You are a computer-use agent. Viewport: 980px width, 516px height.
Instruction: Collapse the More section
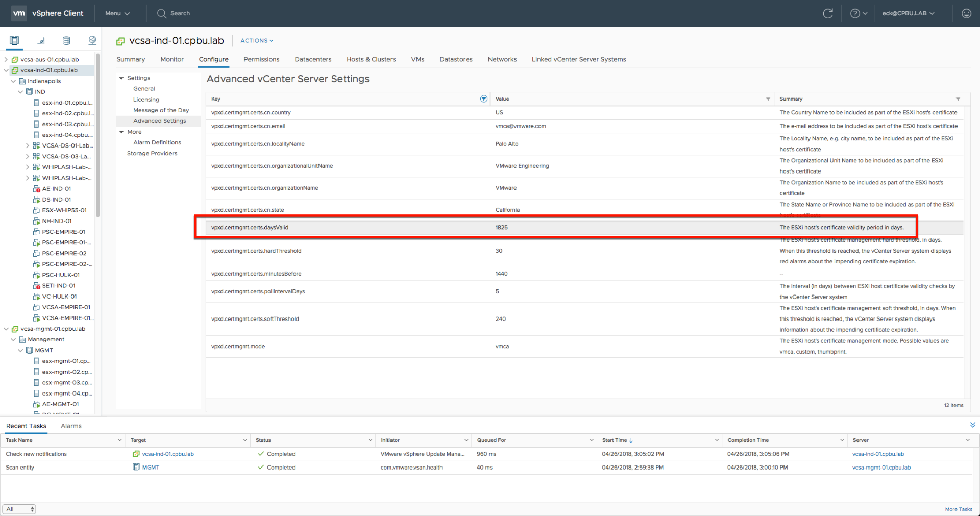pyautogui.click(x=121, y=132)
